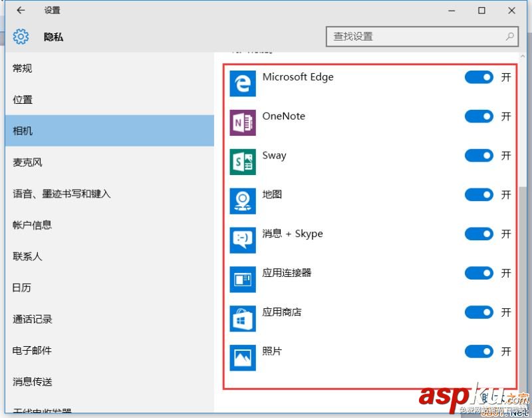Image resolution: width=532 pixels, height=418 pixels.
Task: Turn off camera access for Microsoft Edge
Action: click(479, 77)
